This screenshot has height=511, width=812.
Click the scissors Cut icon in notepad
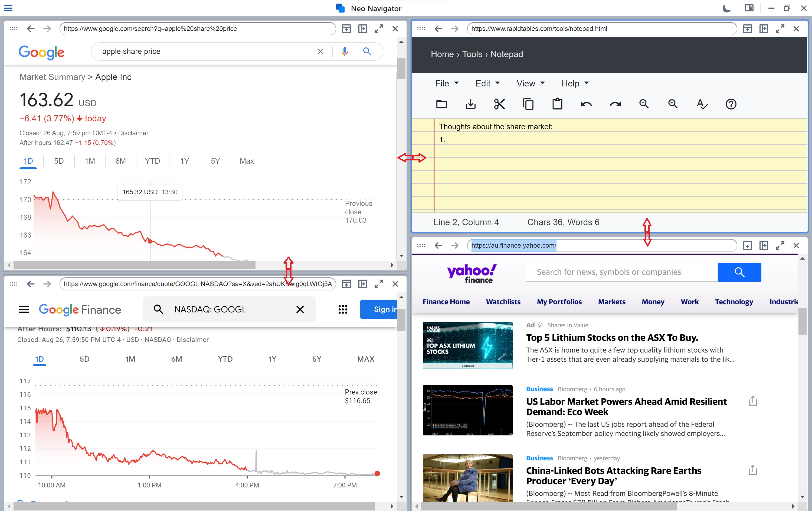click(x=499, y=104)
